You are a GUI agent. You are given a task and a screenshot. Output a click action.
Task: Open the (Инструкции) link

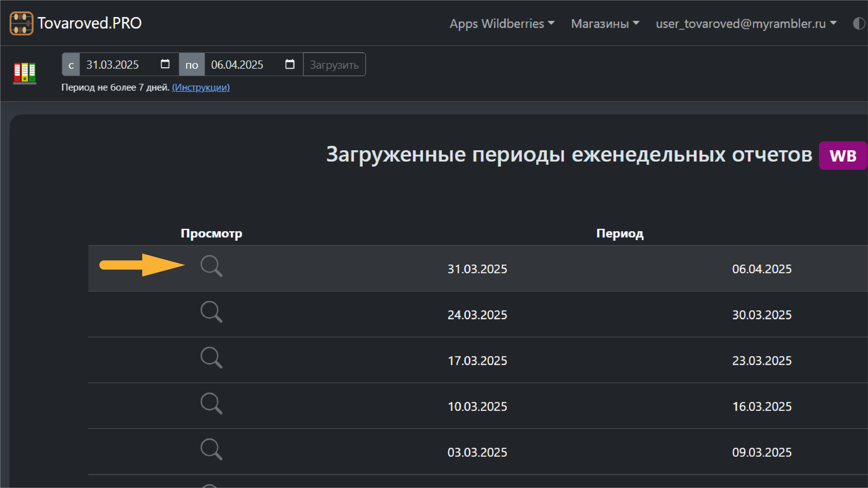click(200, 87)
